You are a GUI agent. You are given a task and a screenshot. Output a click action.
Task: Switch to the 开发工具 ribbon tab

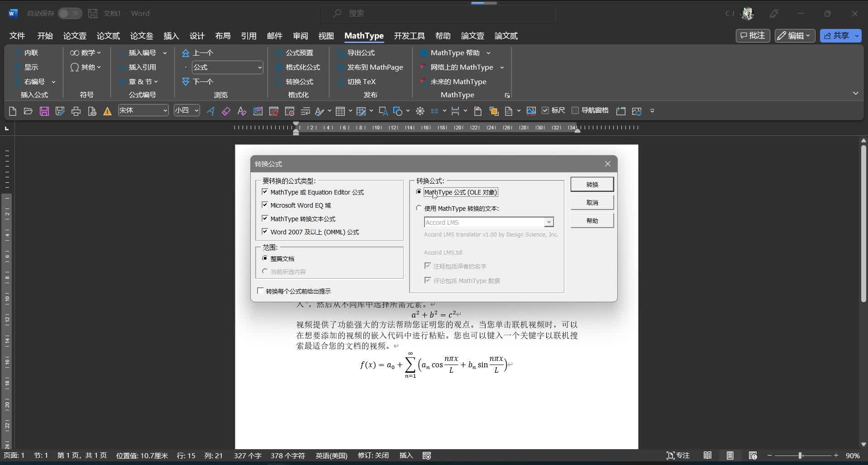click(x=409, y=36)
